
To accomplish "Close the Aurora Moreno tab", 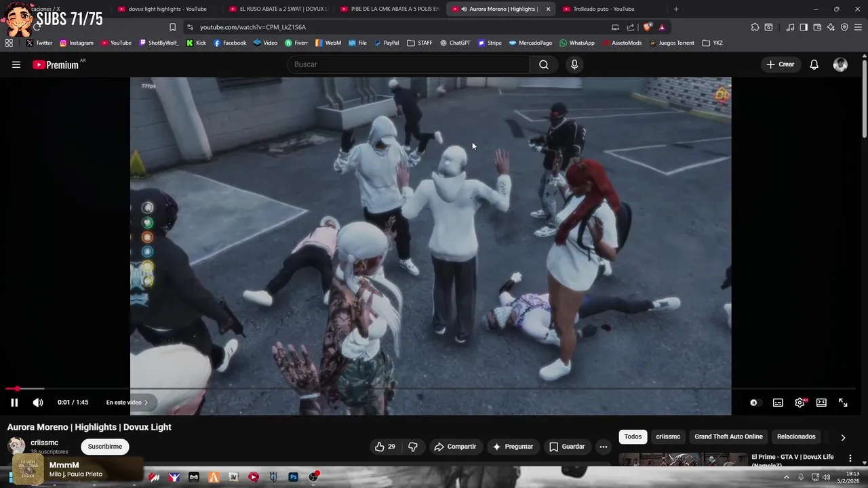I will 548,9.
